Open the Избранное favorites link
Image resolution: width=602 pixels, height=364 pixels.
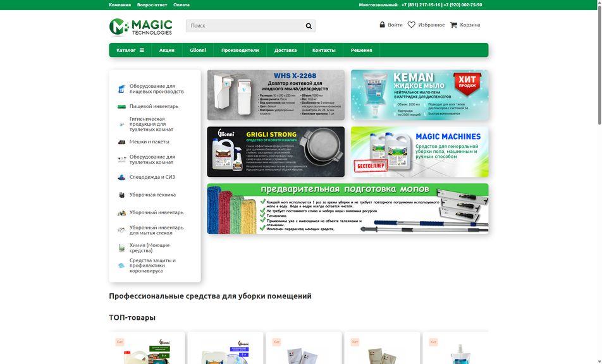(x=431, y=25)
